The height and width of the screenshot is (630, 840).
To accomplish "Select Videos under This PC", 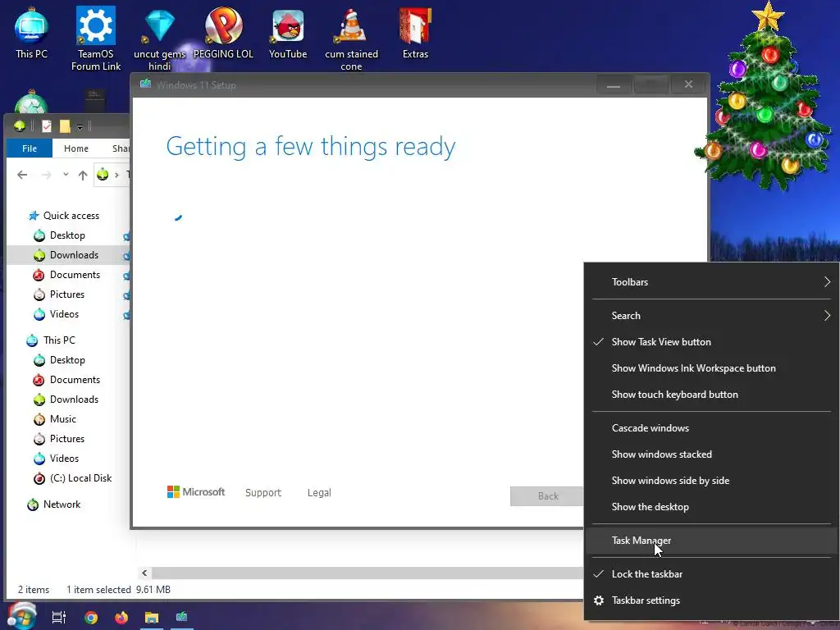I will point(67,459).
